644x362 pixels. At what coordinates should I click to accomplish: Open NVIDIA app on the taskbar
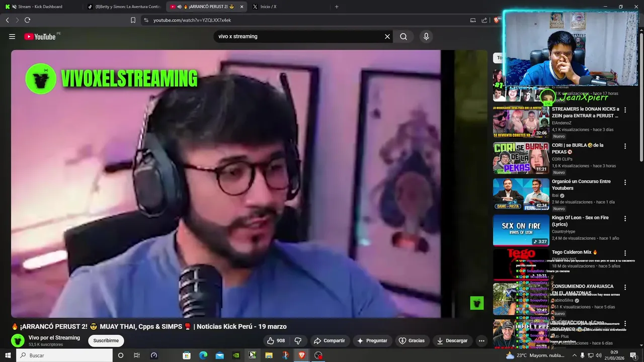(x=236, y=355)
